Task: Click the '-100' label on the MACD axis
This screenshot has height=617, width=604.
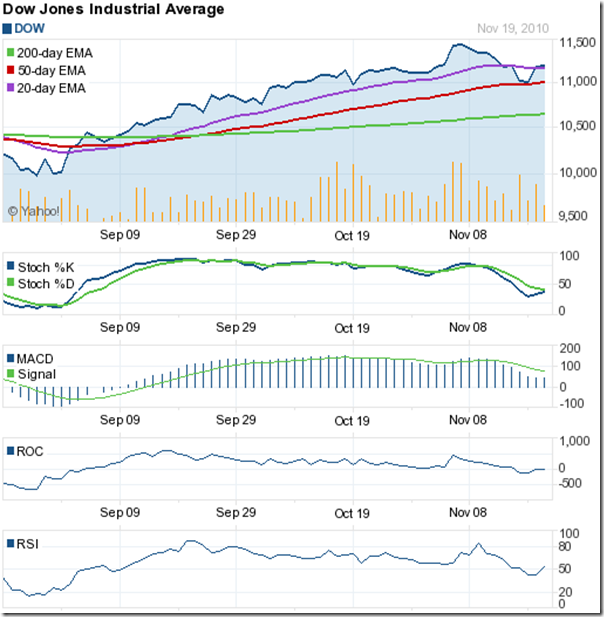Action: coord(571,403)
